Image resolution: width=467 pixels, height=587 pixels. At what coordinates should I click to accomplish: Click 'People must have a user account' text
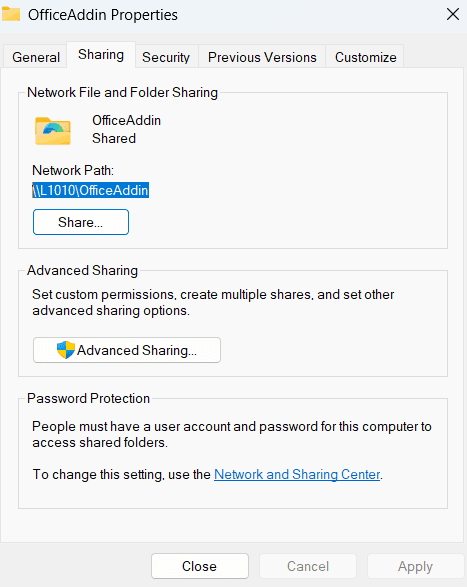click(232, 434)
